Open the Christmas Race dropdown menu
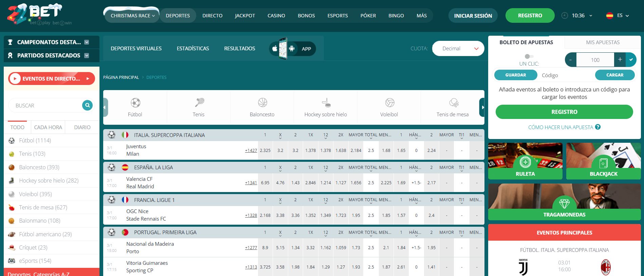 (x=132, y=16)
